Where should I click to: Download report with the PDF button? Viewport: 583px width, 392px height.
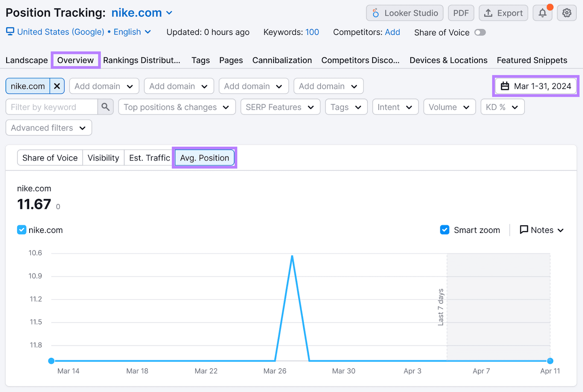[x=461, y=13]
